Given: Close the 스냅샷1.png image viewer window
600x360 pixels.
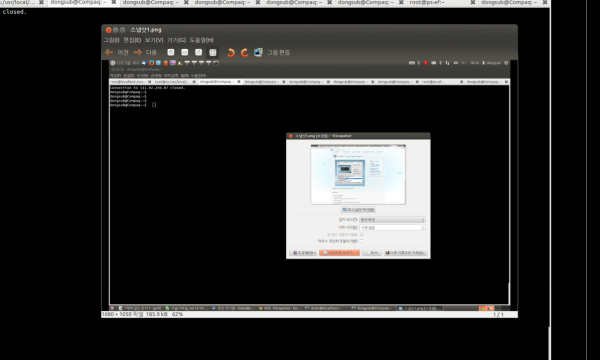Looking at the screenshot, I should click(108, 30).
